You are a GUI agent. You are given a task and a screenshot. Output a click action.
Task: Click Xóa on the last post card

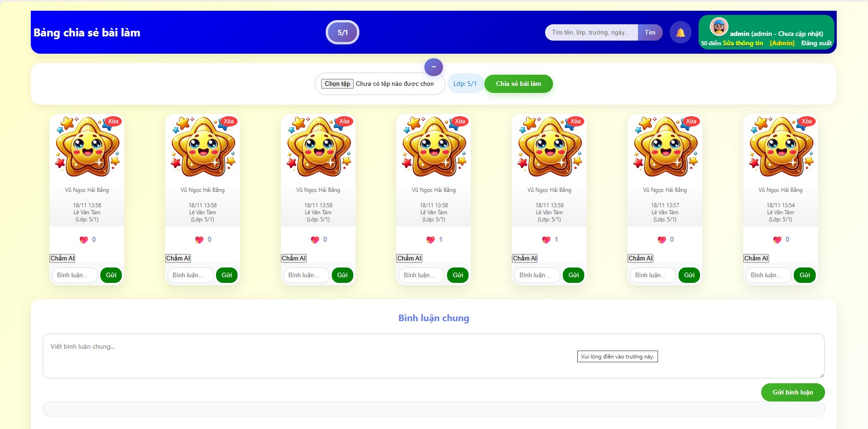(807, 121)
